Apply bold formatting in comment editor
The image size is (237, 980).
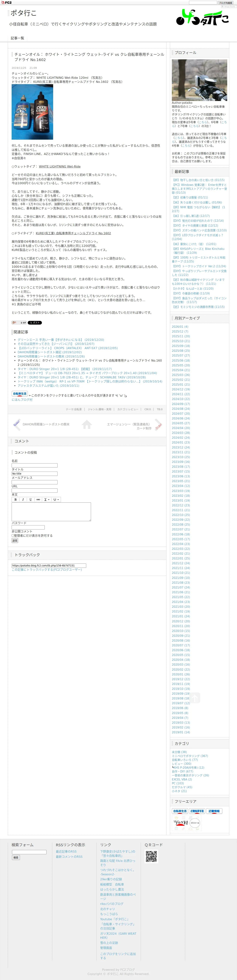(16, 500)
